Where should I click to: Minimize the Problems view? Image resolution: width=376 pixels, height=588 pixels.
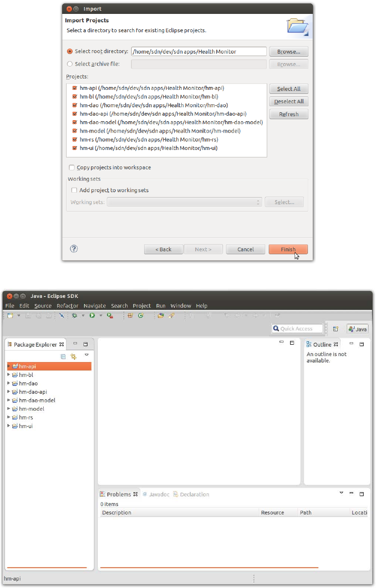click(351, 493)
